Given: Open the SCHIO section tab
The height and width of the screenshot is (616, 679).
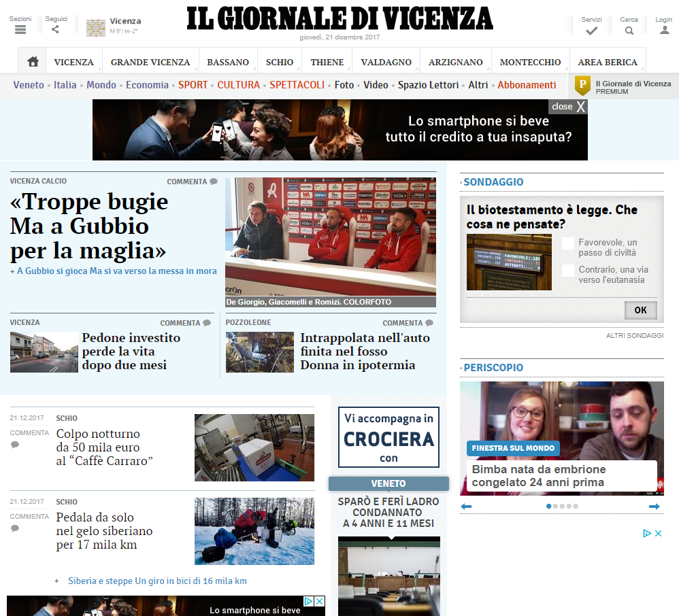Looking at the screenshot, I should (280, 62).
